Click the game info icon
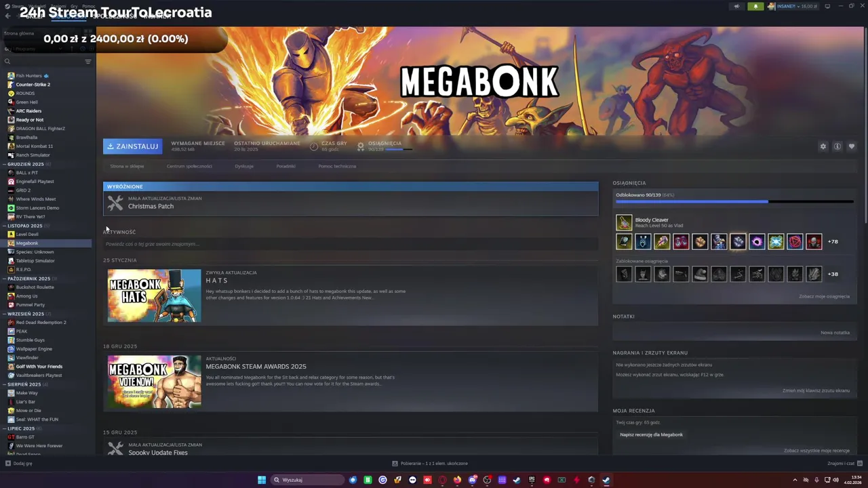 pyautogui.click(x=837, y=146)
